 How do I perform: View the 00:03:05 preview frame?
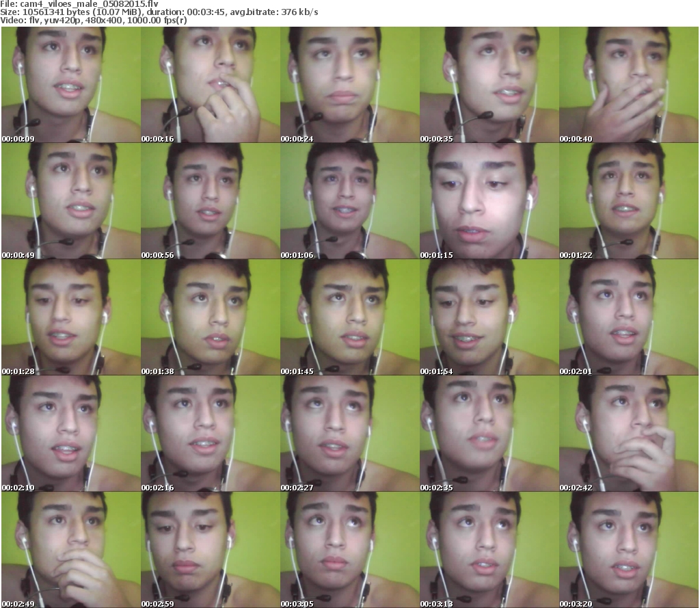coord(349,549)
